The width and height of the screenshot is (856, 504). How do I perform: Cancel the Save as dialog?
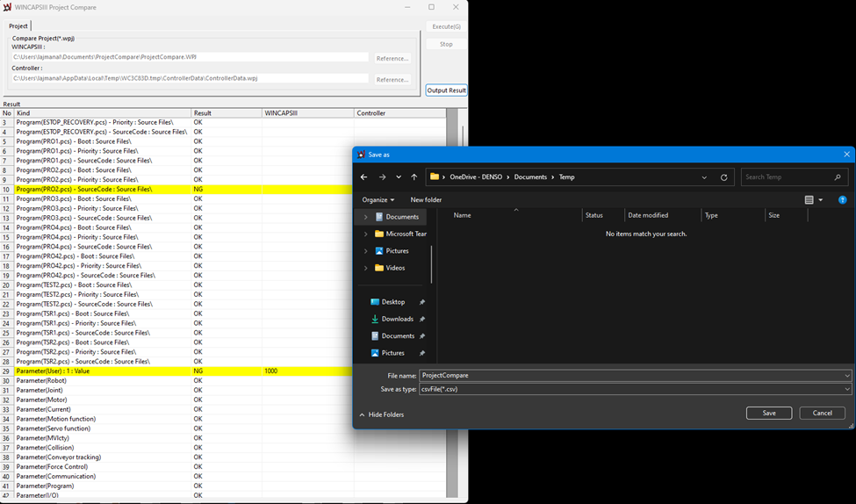pos(822,413)
